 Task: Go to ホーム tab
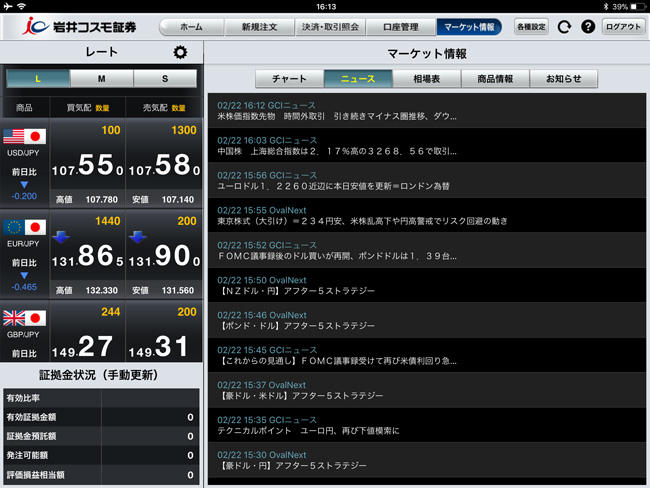pyautogui.click(x=192, y=27)
